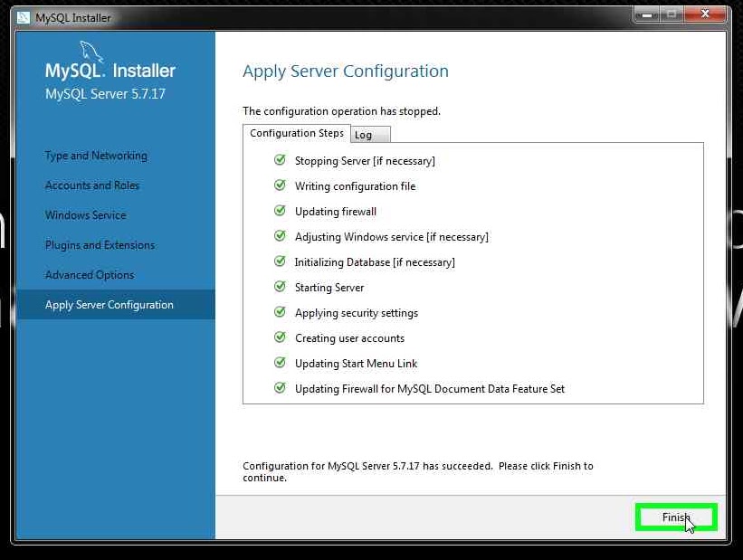743x560 pixels.
Task: Select Type and Networking in sidebar
Action: point(96,156)
